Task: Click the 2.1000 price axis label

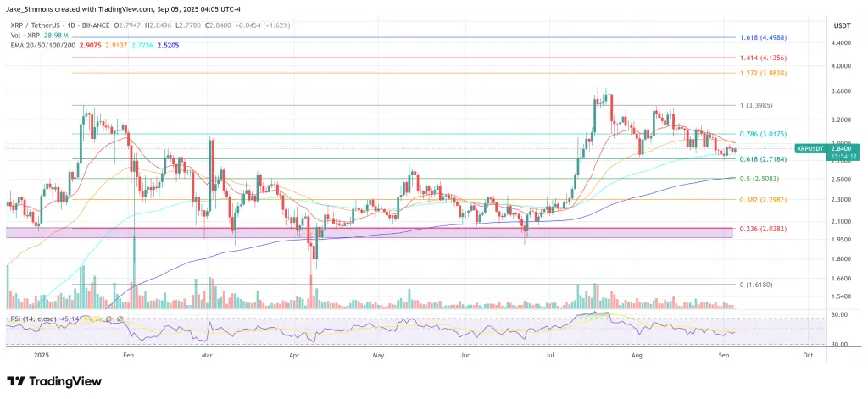Action: tap(842, 222)
